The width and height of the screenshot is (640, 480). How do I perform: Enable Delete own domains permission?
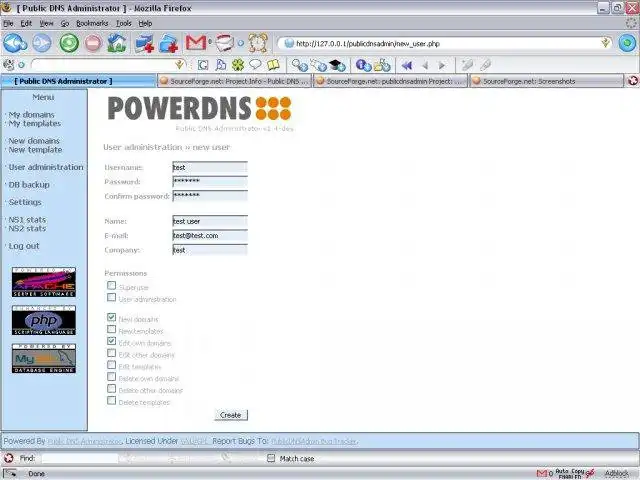pos(111,376)
